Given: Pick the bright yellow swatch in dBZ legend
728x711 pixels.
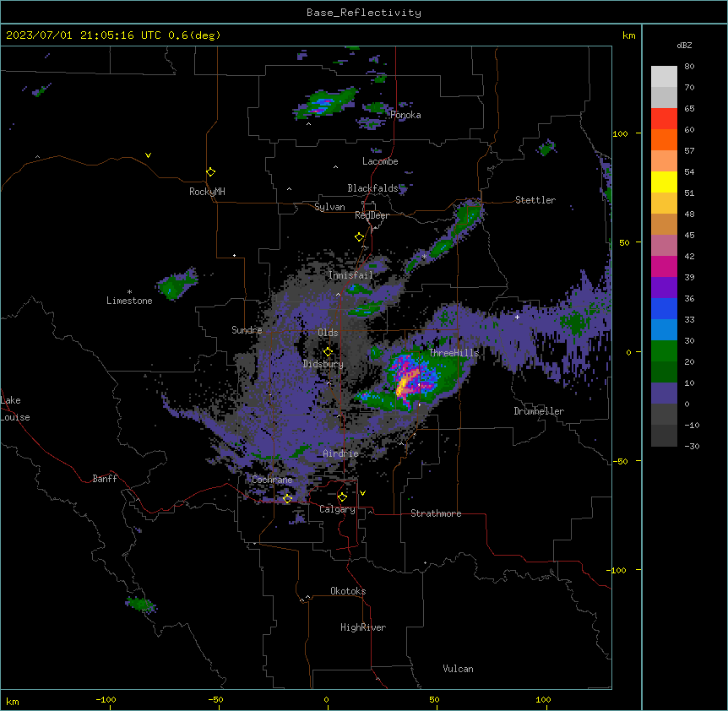Looking at the screenshot, I should pos(664,182).
